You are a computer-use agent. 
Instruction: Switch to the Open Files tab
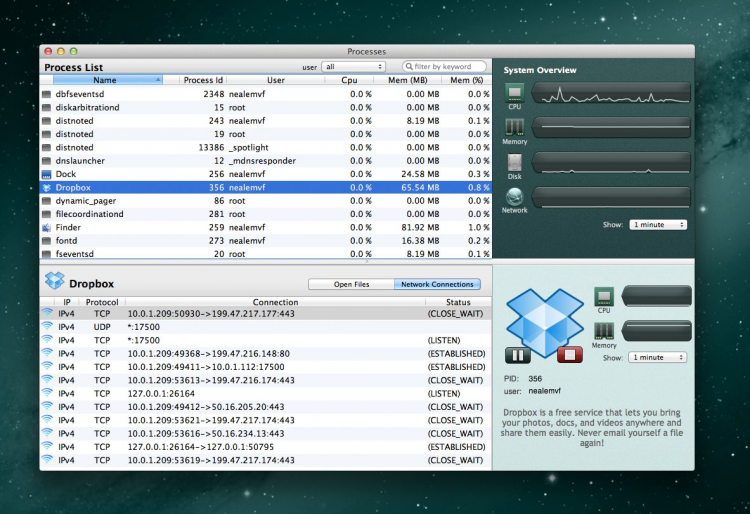(x=351, y=284)
